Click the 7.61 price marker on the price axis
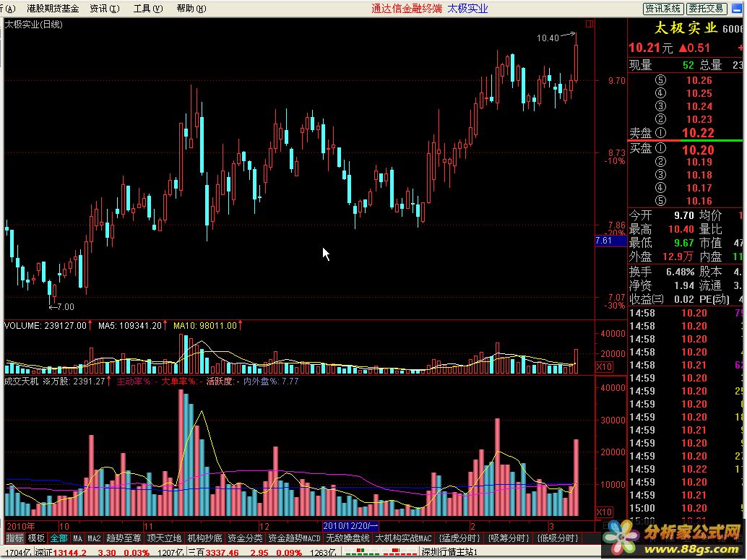747x560 pixels. (x=610, y=241)
